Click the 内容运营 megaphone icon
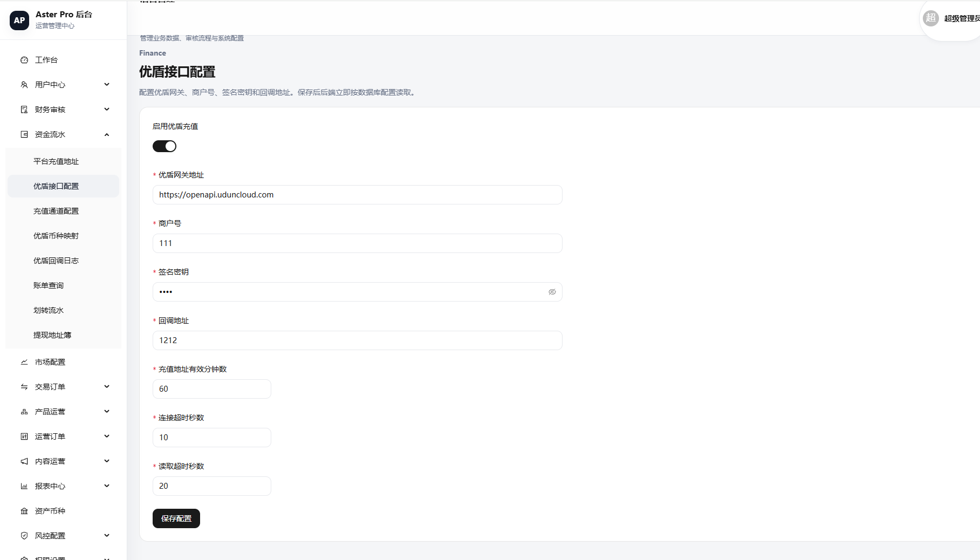 point(24,461)
